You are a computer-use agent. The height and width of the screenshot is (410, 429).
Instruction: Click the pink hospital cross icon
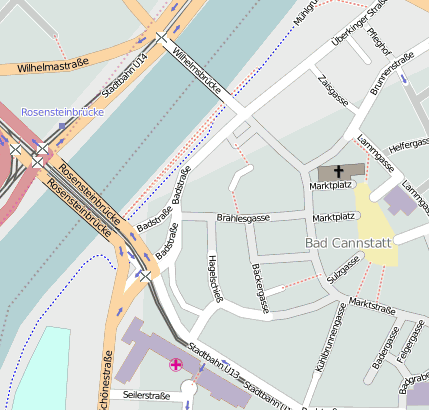click(176, 365)
